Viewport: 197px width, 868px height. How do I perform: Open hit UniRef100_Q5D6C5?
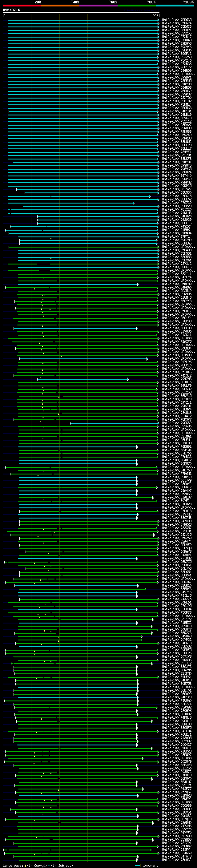click(177, 20)
